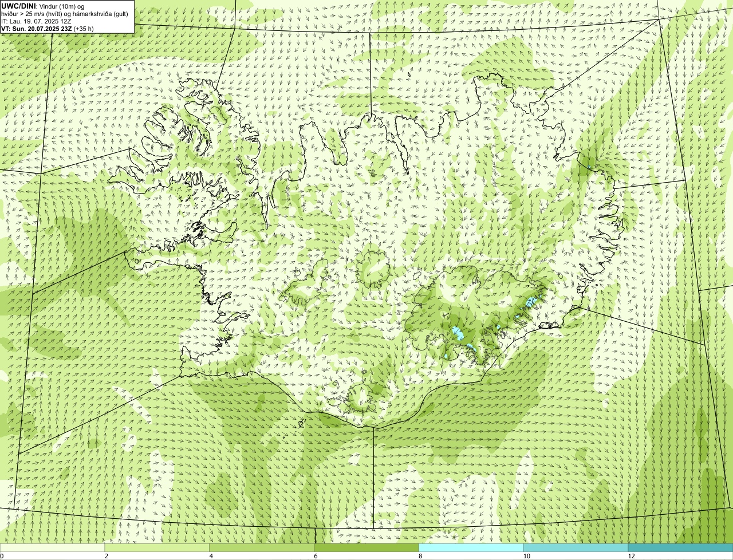
Task: Select the pale cyan 8–10 m/s color bar segment
Action: (471, 548)
